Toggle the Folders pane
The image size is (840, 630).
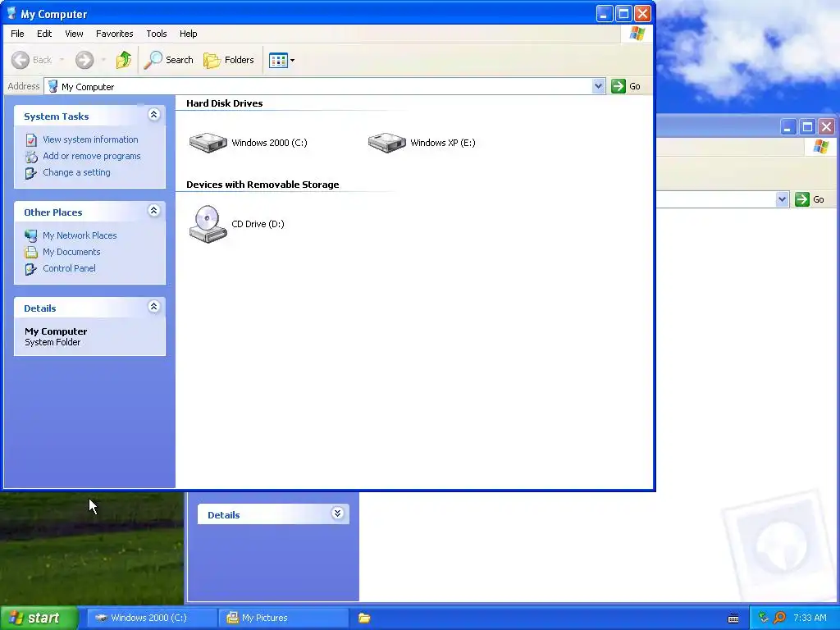[x=229, y=60]
